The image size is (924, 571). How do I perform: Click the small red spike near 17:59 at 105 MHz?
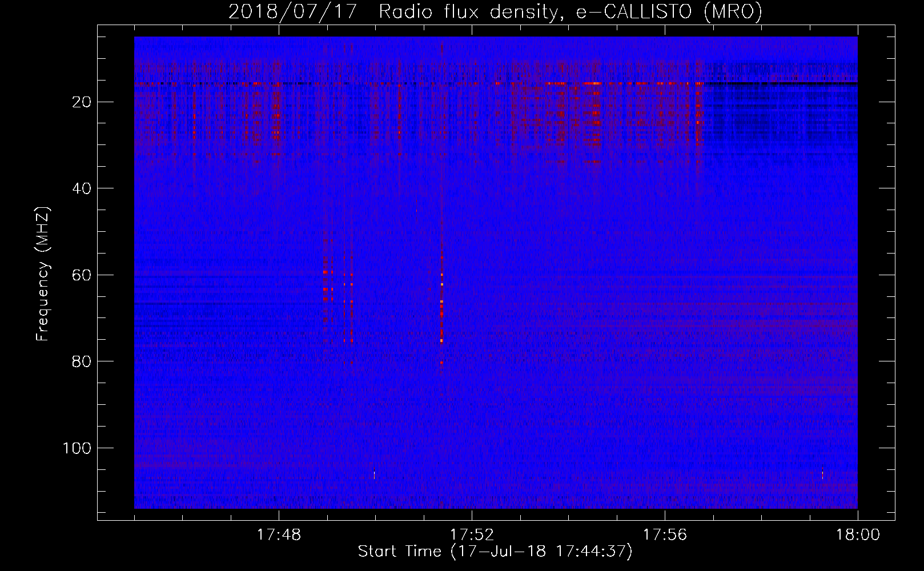click(x=822, y=473)
